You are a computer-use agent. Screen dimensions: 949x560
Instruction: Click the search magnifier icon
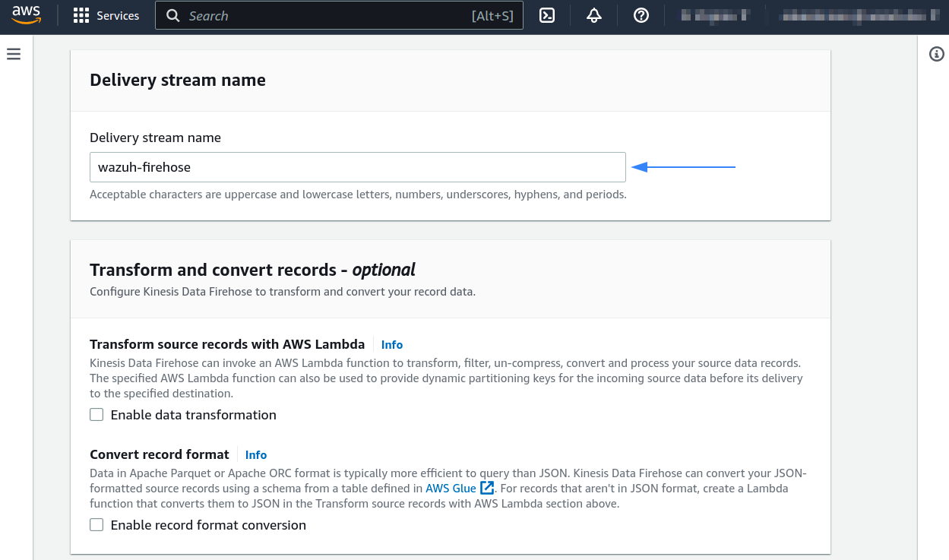173,16
